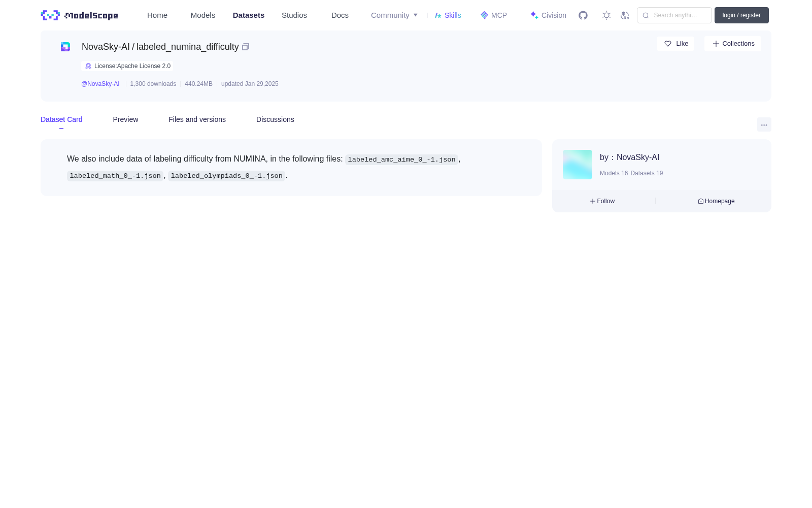Click 'Models 16' count

click(x=614, y=173)
